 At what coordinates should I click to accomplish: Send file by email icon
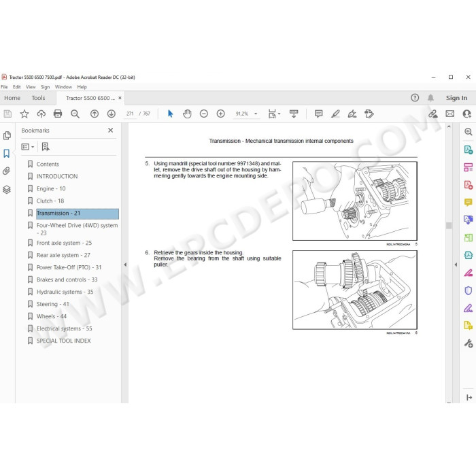coord(450,114)
